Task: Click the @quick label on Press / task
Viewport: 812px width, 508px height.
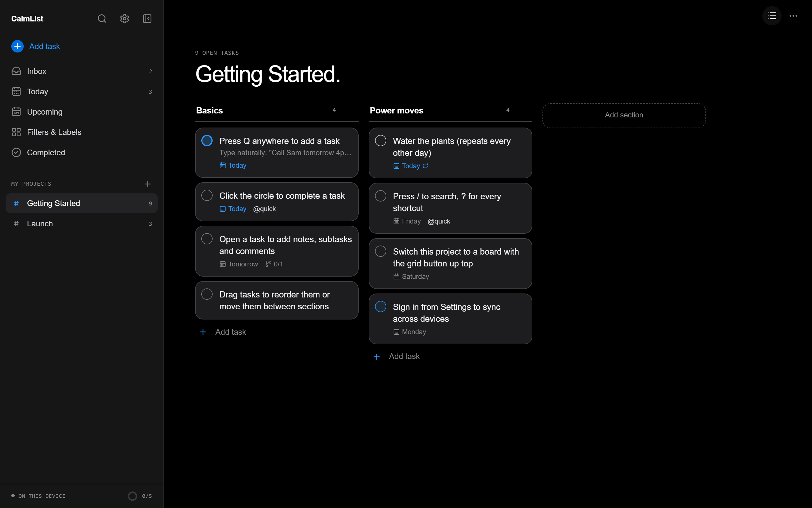Action: (439, 221)
